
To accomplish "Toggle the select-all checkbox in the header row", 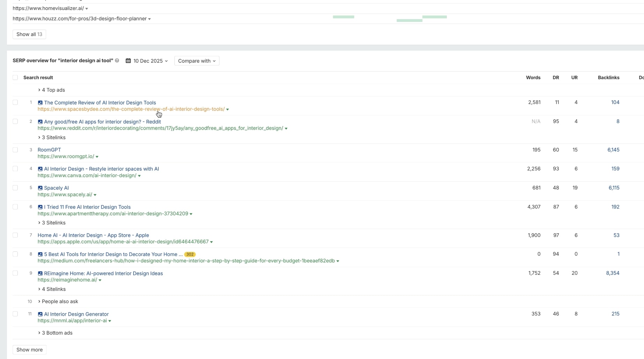I will [15, 77].
